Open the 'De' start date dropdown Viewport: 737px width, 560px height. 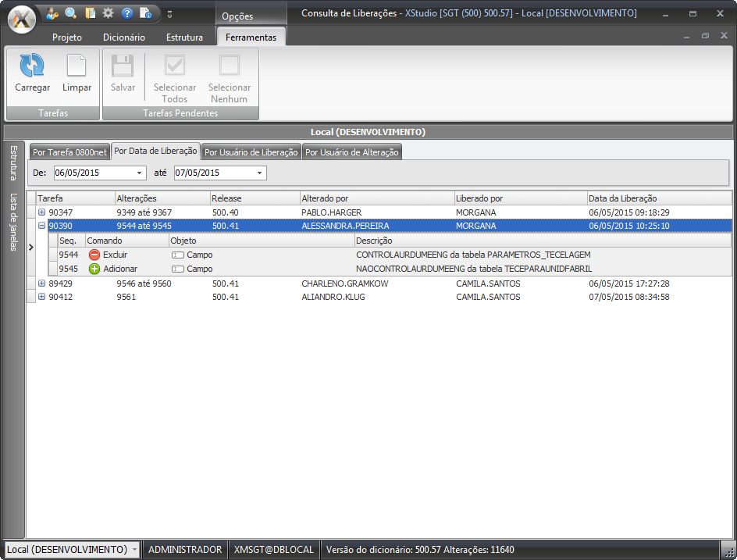pyautogui.click(x=140, y=173)
